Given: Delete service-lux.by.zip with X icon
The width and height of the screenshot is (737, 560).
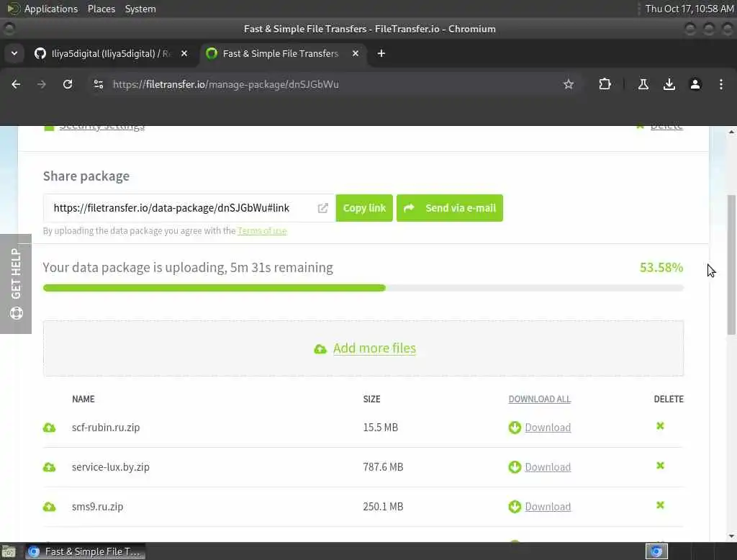Looking at the screenshot, I should (x=660, y=466).
